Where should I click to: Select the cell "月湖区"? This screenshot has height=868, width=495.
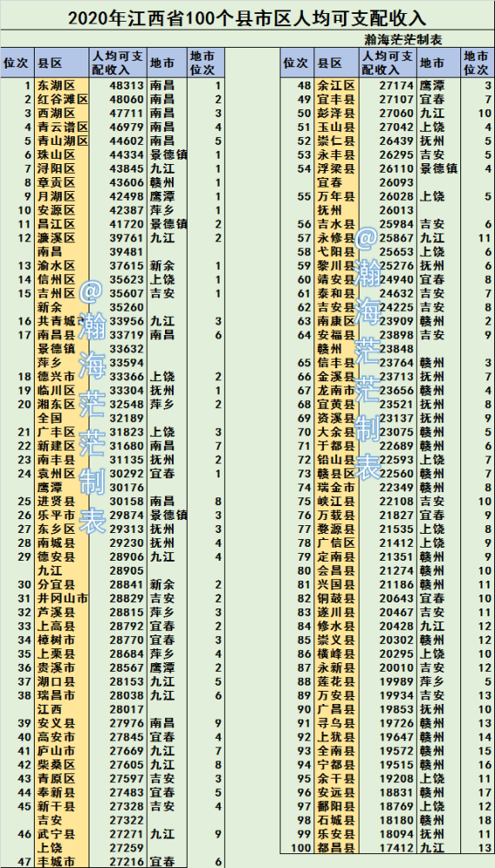click(56, 196)
